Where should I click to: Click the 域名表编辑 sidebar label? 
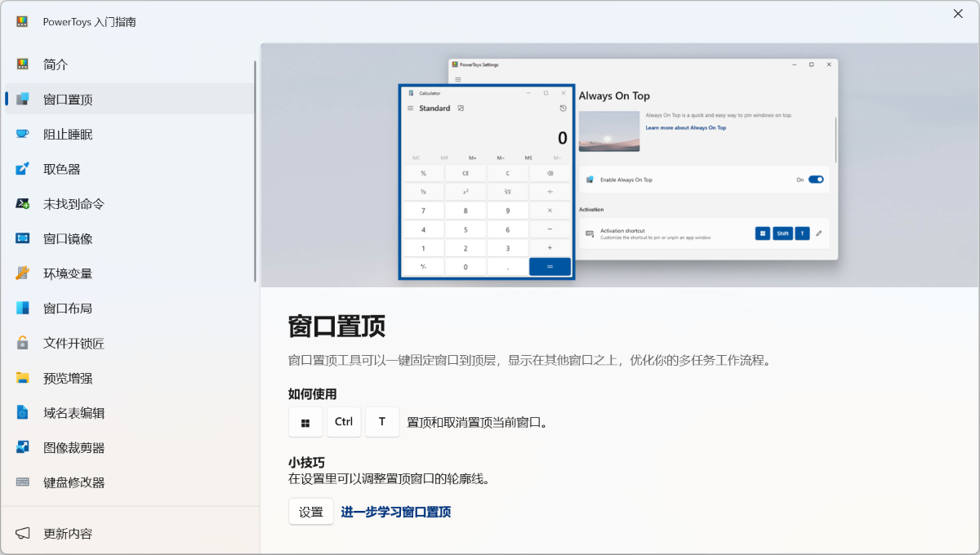point(74,413)
